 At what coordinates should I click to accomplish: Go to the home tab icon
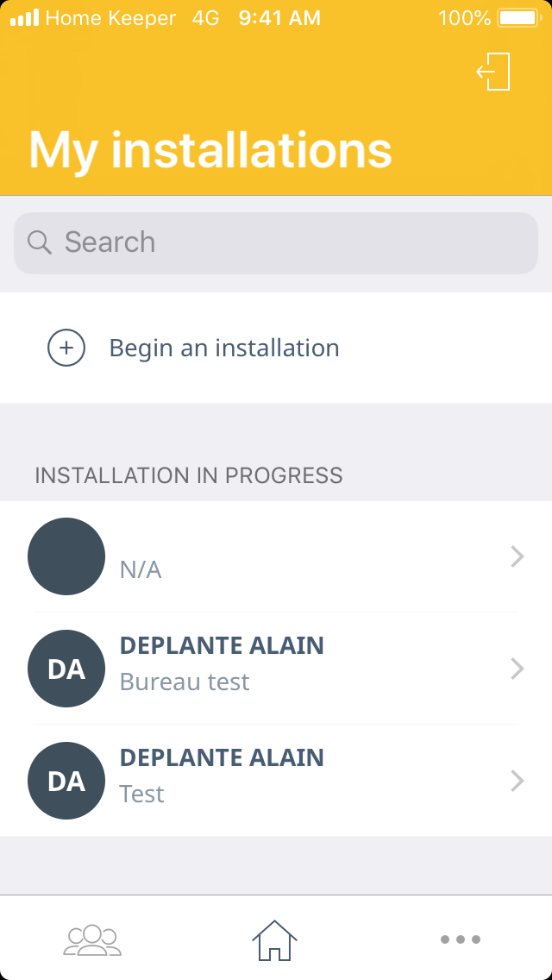pos(274,939)
